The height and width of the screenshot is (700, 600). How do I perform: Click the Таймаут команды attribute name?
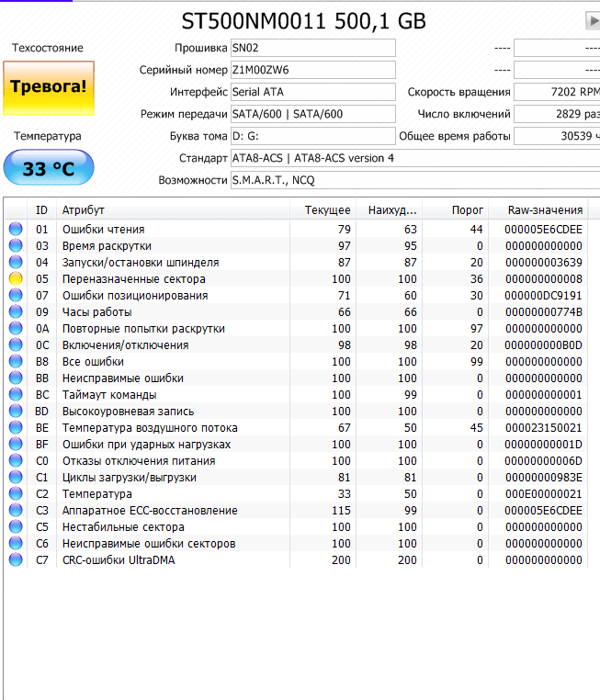(x=109, y=395)
